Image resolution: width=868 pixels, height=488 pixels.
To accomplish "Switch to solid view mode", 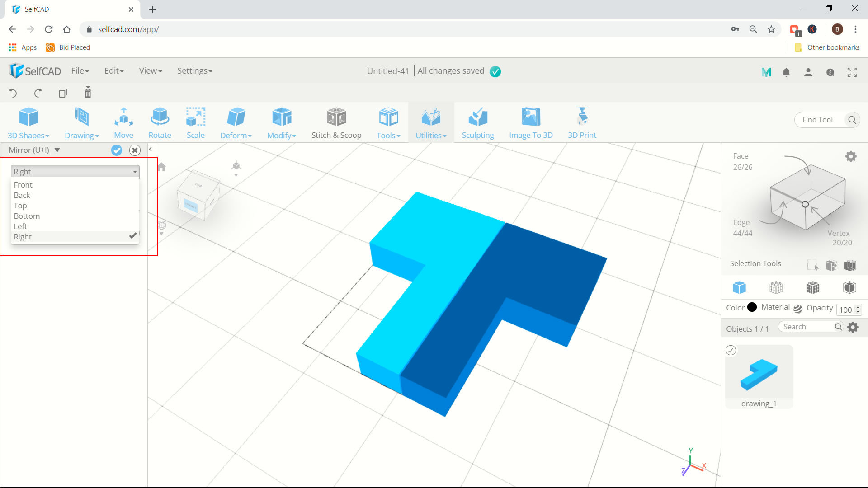I will [739, 287].
